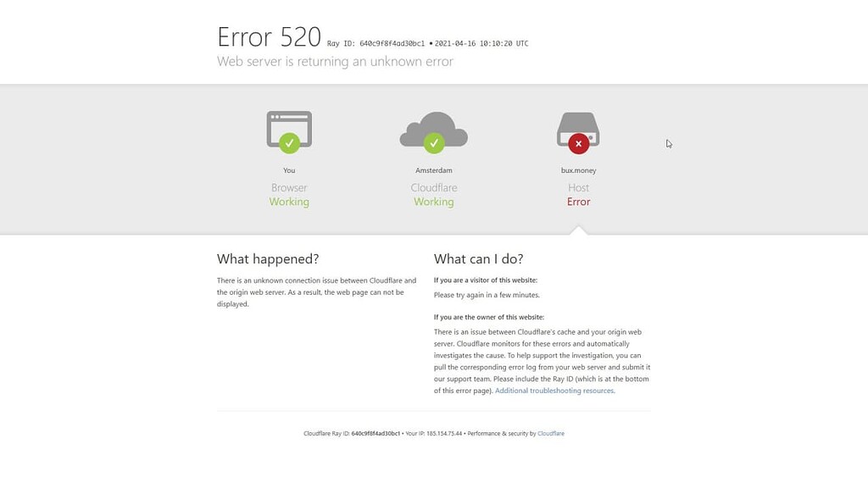This screenshot has height=477, width=868.
Task: Click the What happened? heading
Action: point(268,259)
